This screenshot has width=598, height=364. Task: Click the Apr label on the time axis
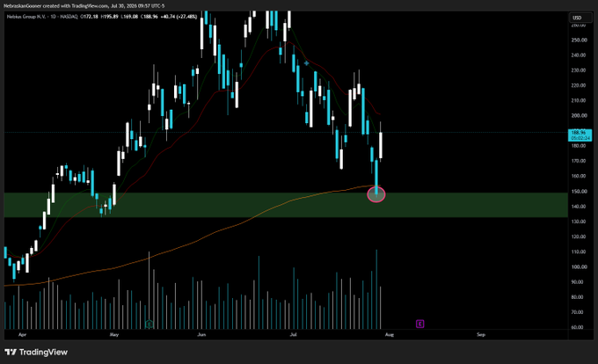(x=23, y=335)
